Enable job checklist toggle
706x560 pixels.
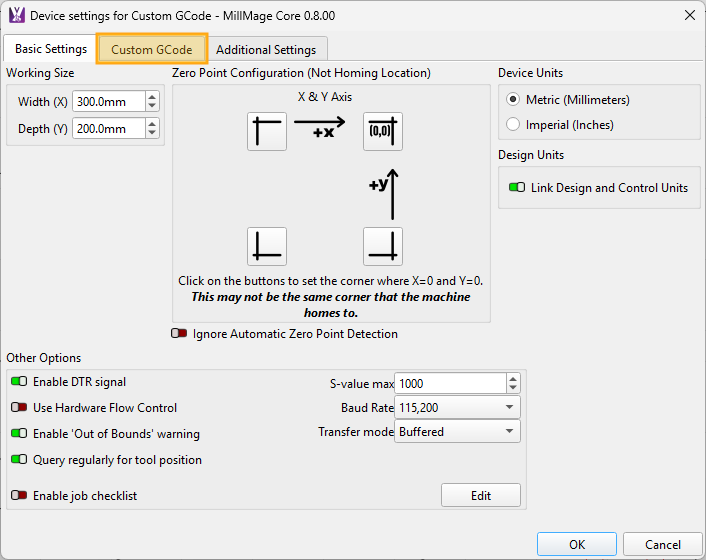(19, 496)
